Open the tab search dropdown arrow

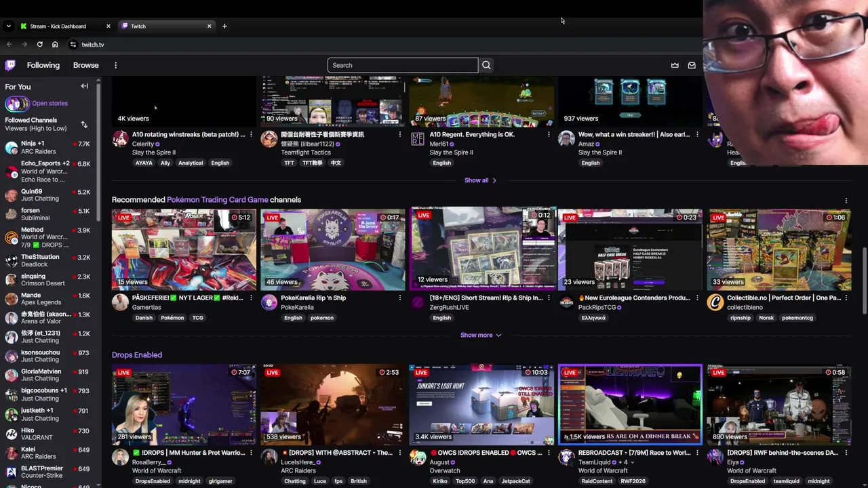[8, 26]
